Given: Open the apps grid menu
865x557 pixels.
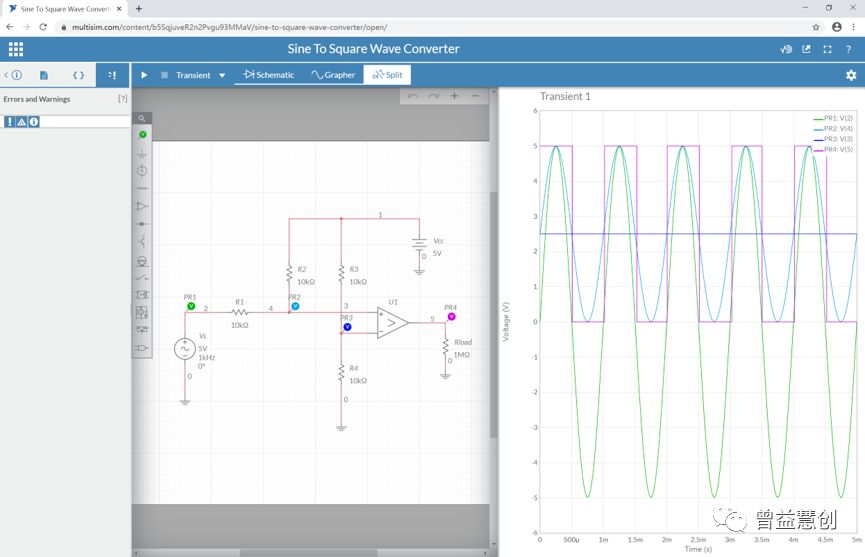Looking at the screenshot, I should click(x=15, y=49).
